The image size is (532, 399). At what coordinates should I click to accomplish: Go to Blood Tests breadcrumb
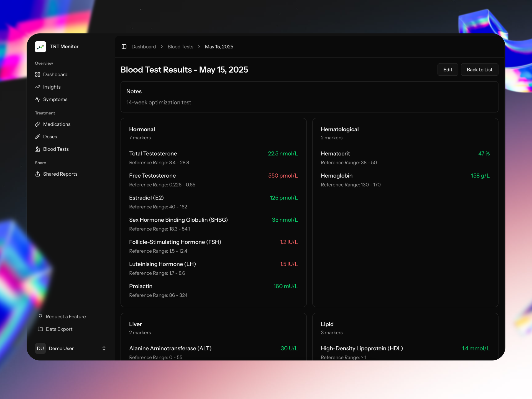click(x=180, y=47)
